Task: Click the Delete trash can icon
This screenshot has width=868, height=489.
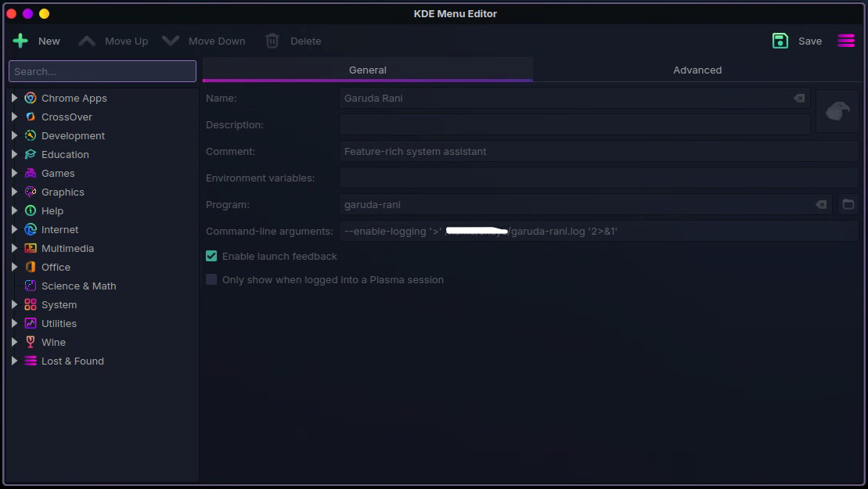Action: coord(272,41)
